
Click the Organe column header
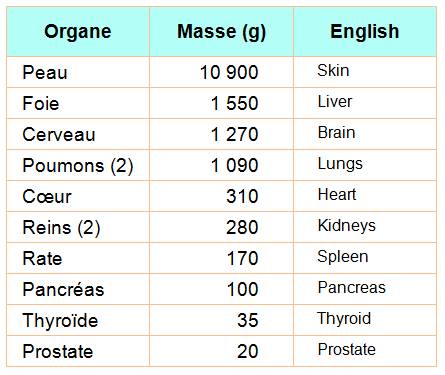[78, 32]
